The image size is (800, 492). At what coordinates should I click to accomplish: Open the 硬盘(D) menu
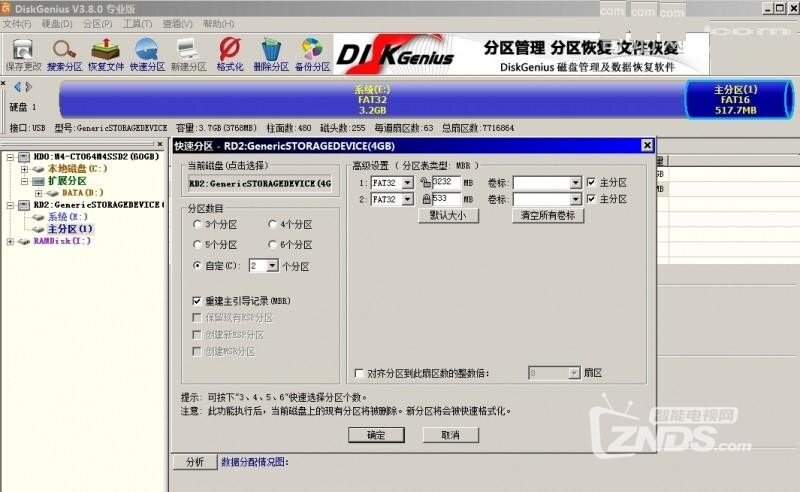57,24
